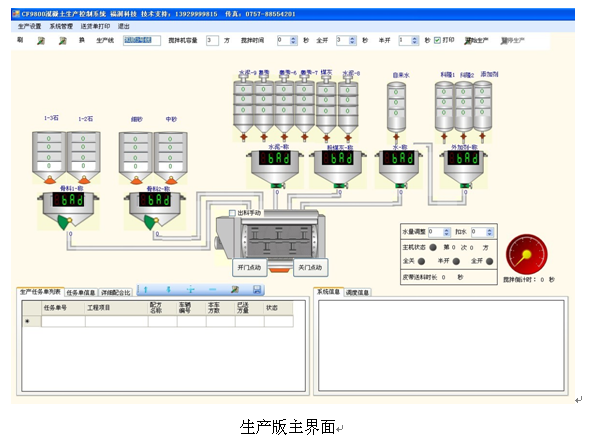Click the 1-3石 aggregate bin
This screenshot has height=440, width=608.
click(x=49, y=157)
